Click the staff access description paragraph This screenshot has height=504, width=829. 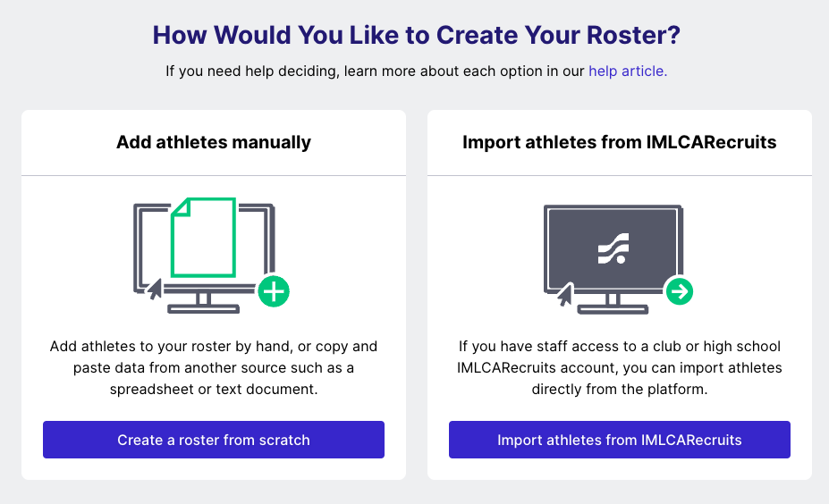point(619,367)
